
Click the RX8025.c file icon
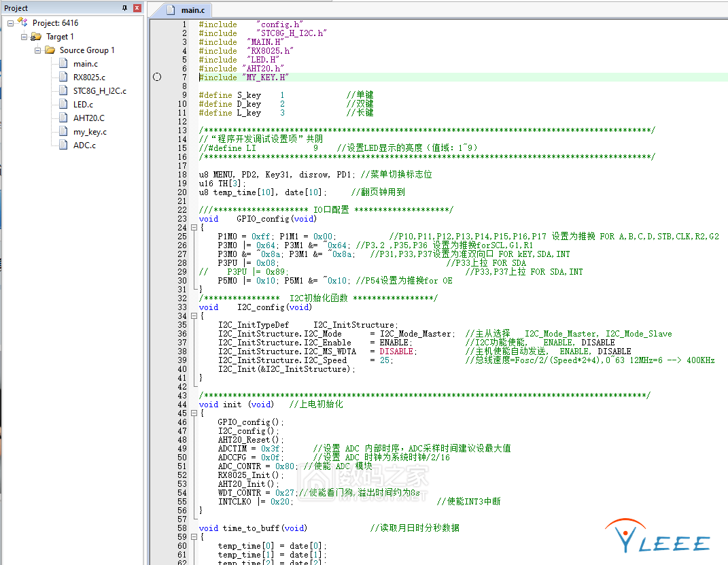pyautogui.click(x=64, y=77)
